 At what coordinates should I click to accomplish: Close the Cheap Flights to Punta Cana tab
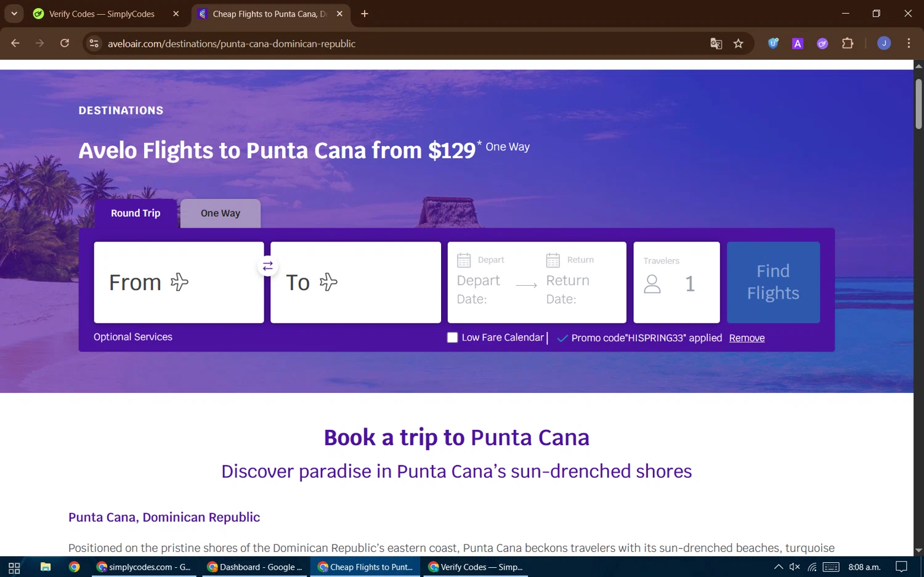(339, 14)
